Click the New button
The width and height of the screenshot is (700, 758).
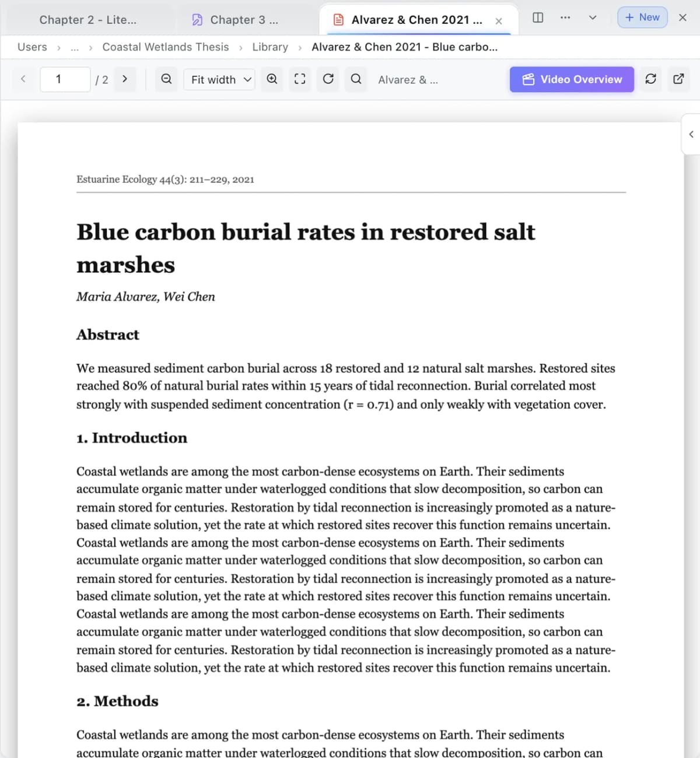coord(642,17)
